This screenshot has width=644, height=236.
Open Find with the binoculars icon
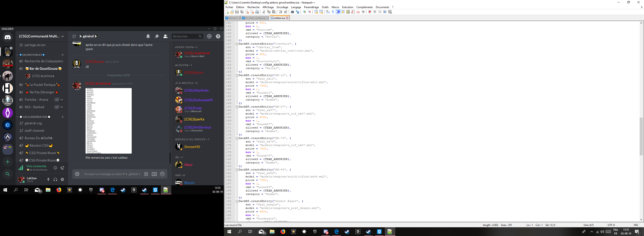292,12
